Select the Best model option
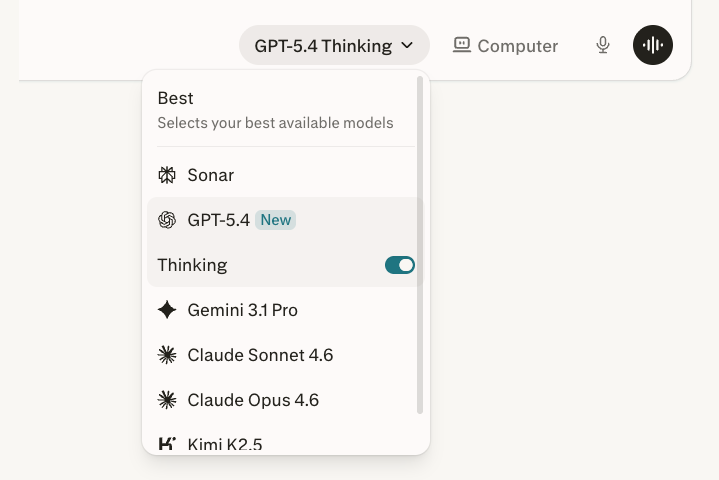The width and height of the screenshot is (719, 480). [275, 110]
